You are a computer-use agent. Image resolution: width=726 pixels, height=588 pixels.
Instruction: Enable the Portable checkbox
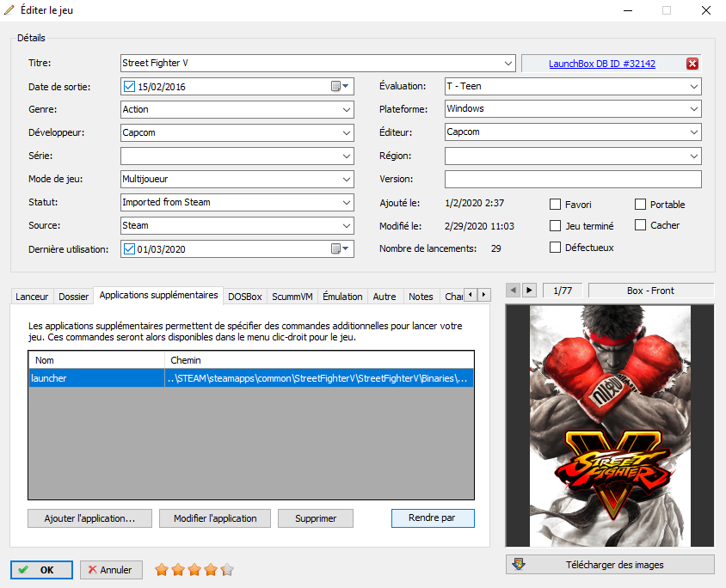coord(640,205)
